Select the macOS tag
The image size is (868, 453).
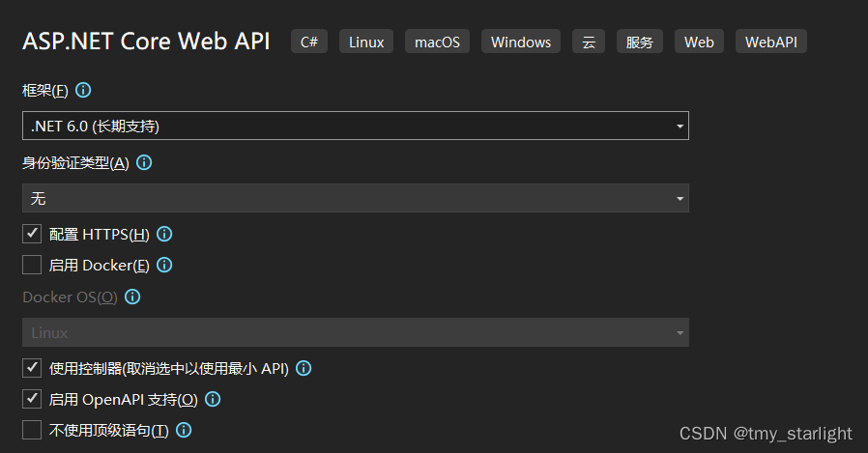(x=437, y=42)
